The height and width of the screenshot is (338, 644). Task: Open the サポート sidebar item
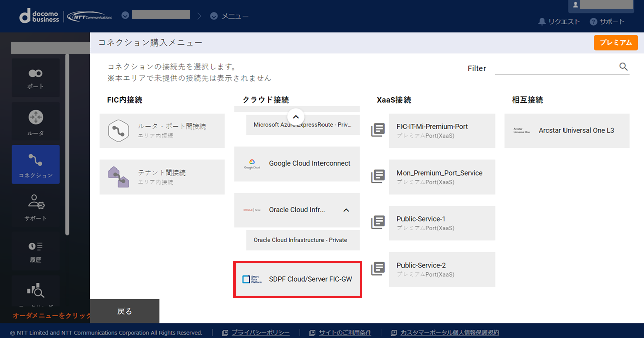(x=35, y=207)
